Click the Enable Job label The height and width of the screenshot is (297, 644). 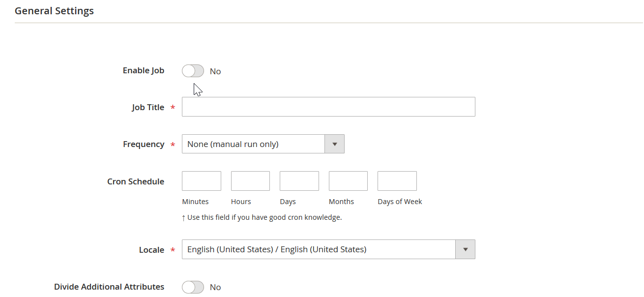144,70
